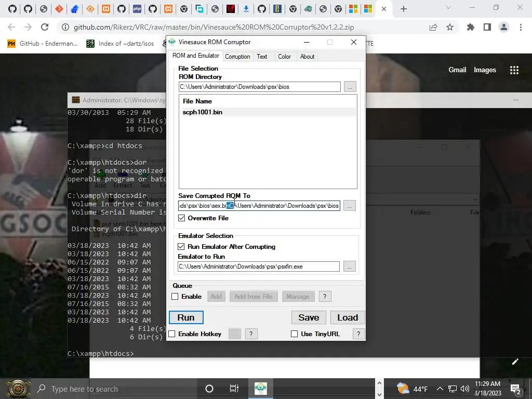Image resolution: width=532 pixels, height=399 pixels.
Task: Show hidden system tray icons
Action: [x=440, y=389]
